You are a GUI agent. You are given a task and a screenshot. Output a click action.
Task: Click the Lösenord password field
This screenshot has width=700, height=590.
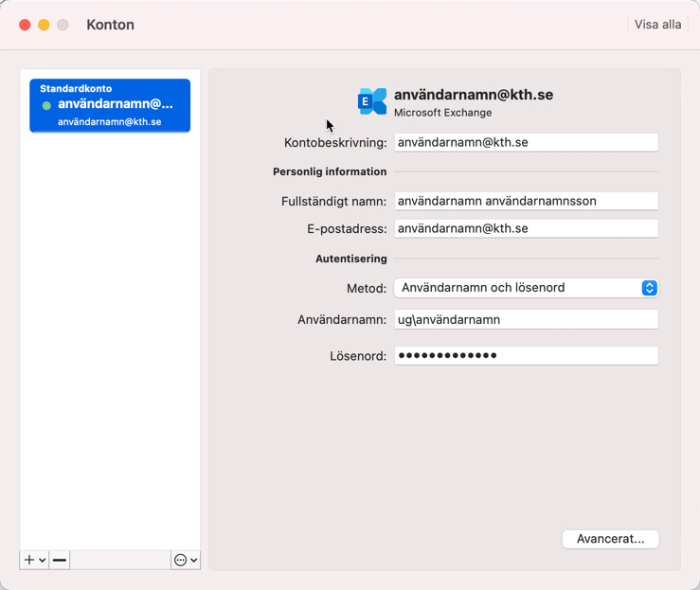coord(526,356)
